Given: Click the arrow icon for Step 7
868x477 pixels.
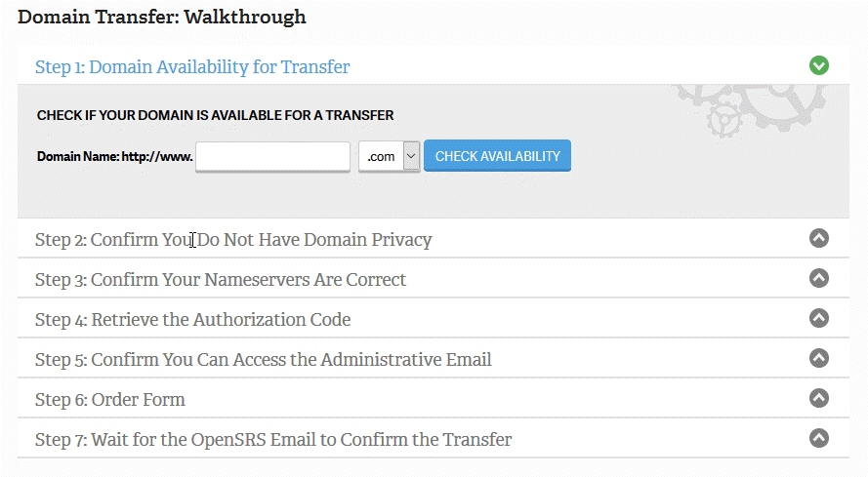Looking at the screenshot, I should pyautogui.click(x=819, y=439).
